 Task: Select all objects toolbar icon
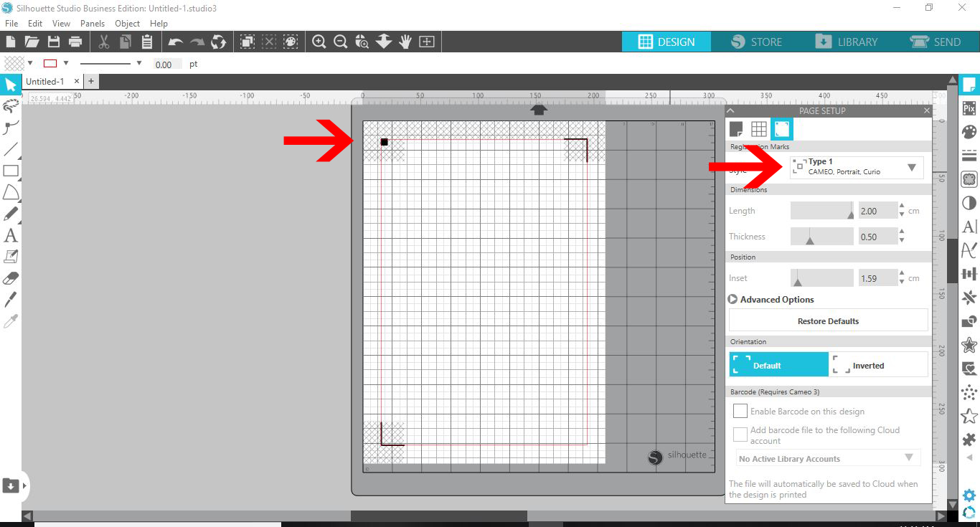(248, 42)
